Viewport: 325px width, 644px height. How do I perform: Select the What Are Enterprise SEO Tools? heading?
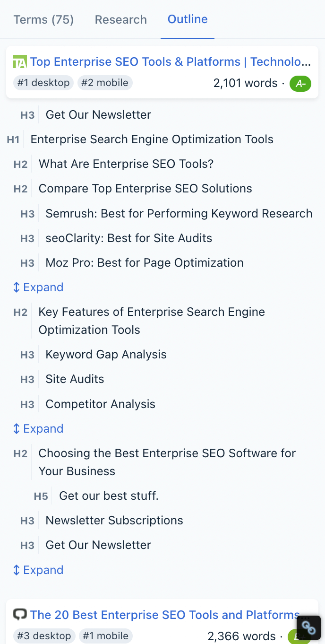(x=126, y=164)
